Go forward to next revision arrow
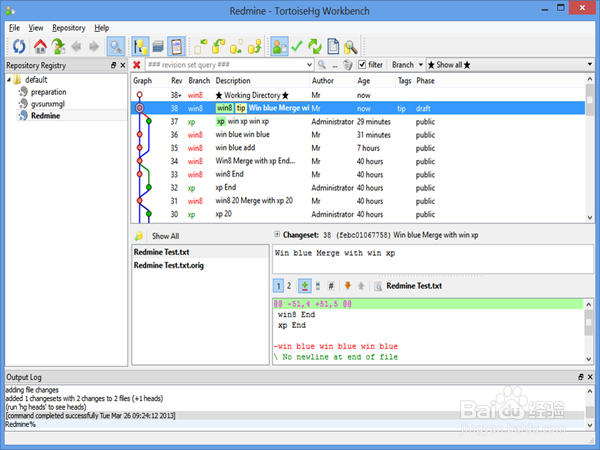Viewport: 600px width, 450px height. pos(94,47)
